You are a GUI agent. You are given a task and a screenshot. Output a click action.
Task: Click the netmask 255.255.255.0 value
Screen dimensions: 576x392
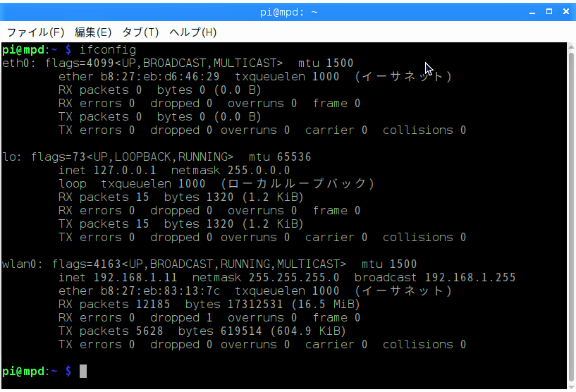click(x=294, y=277)
